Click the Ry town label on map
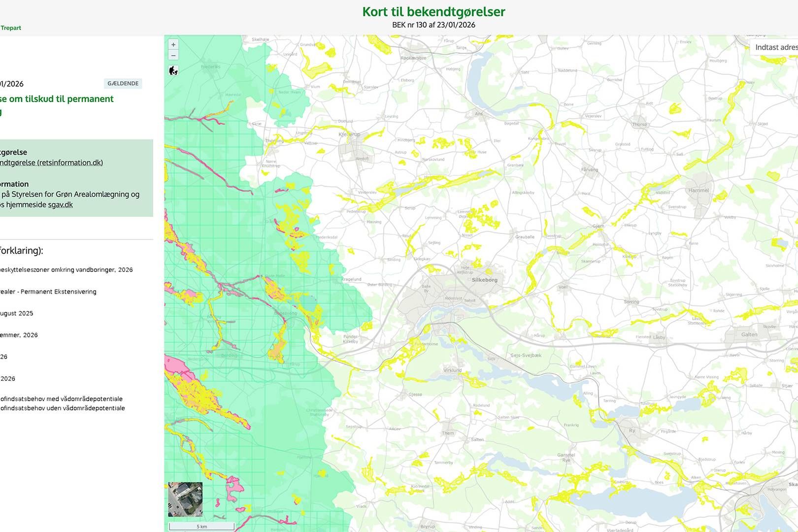 click(x=632, y=431)
